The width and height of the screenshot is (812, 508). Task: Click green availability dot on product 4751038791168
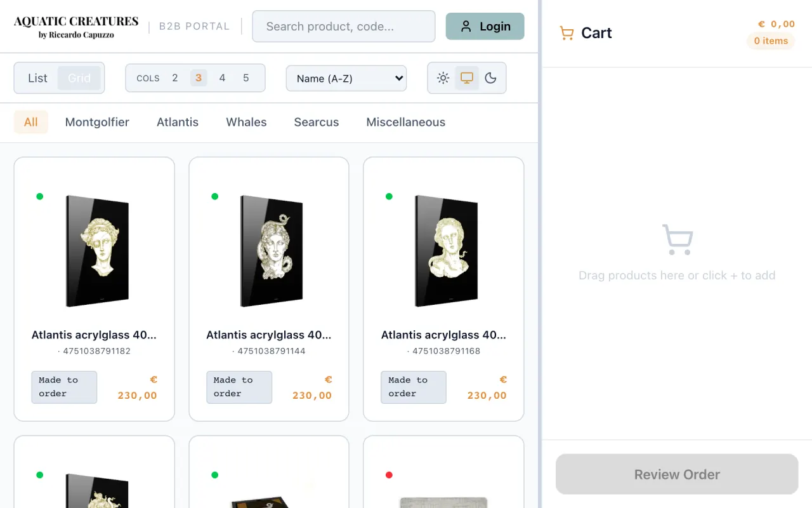click(x=389, y=196)
